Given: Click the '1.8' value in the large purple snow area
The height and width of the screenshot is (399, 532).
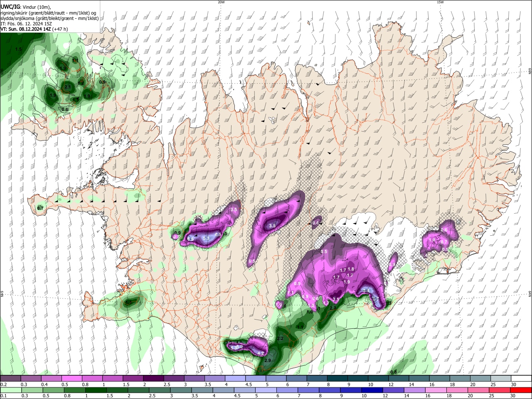Looking at the screenshot, I should click(x=351, y=269).
